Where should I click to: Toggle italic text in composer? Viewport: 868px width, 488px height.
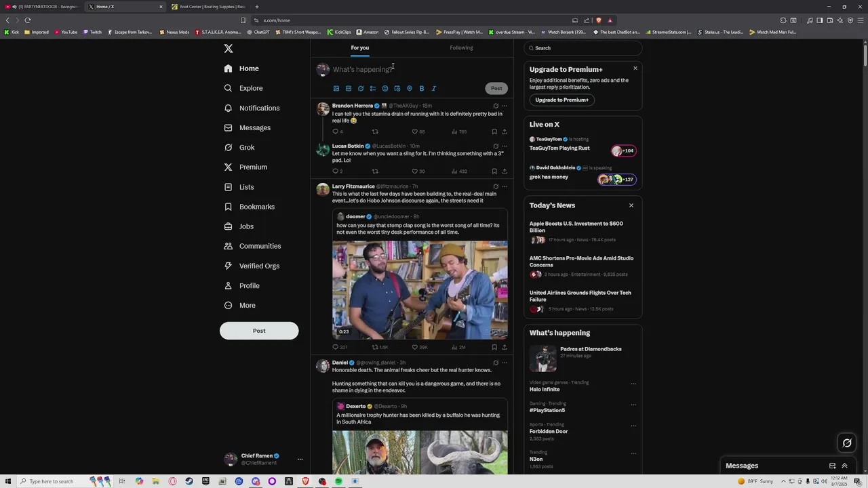click(x=434, y=88)
